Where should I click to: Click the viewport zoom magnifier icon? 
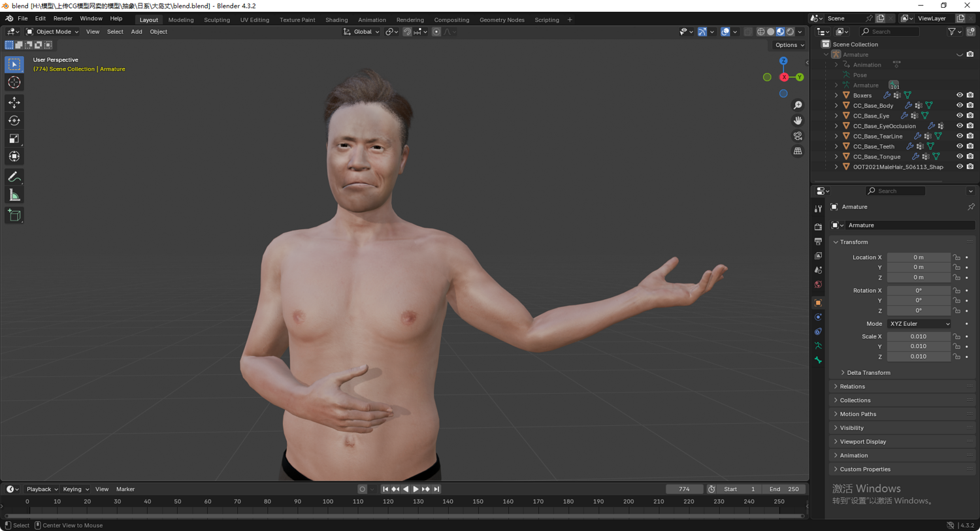point(798,105)
